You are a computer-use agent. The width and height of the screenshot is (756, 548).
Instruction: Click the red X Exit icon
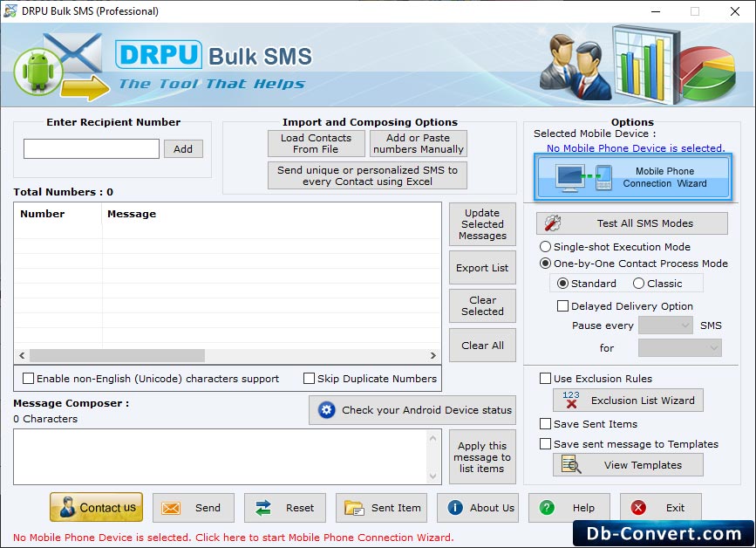pos(638,508)
